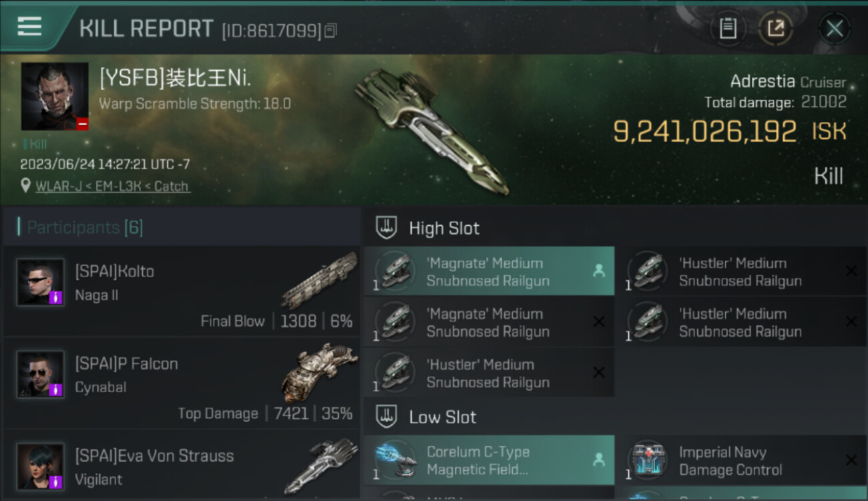Open the WLAR-J location link
Viewport: 868px width, 501px height.
tap(112, 186)
